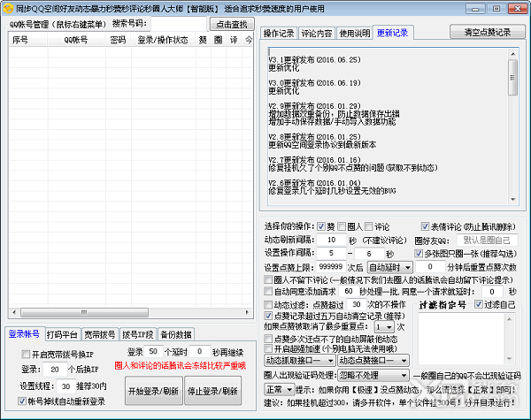Open the 使用说明 tab
The image size is (531, 420).
point(355,34)
